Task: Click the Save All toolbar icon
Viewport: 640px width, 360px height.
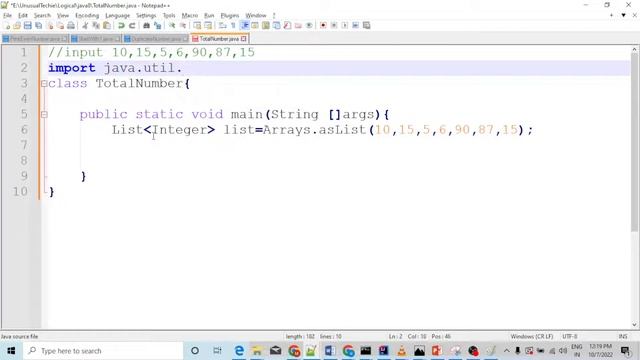Action: click(x=38, y=25)
